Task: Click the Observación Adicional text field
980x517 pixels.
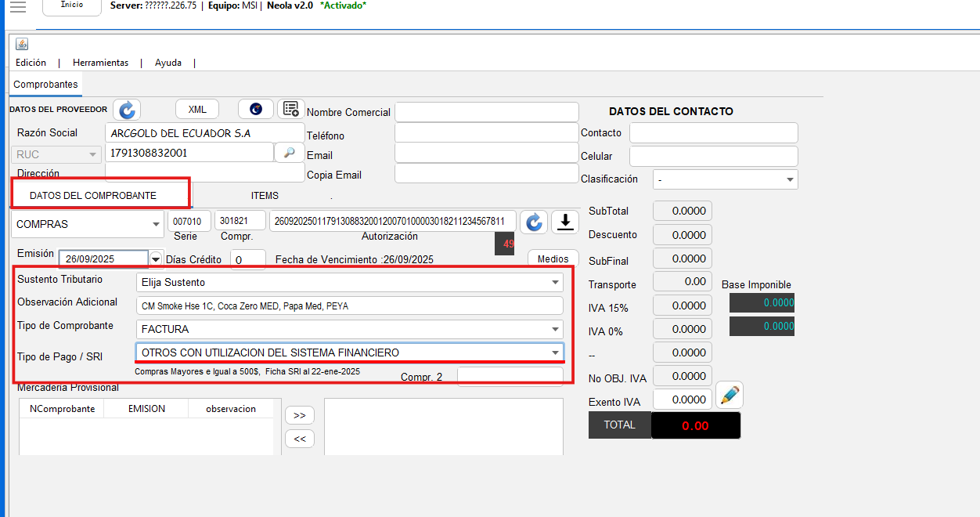Action: point(349,306)
